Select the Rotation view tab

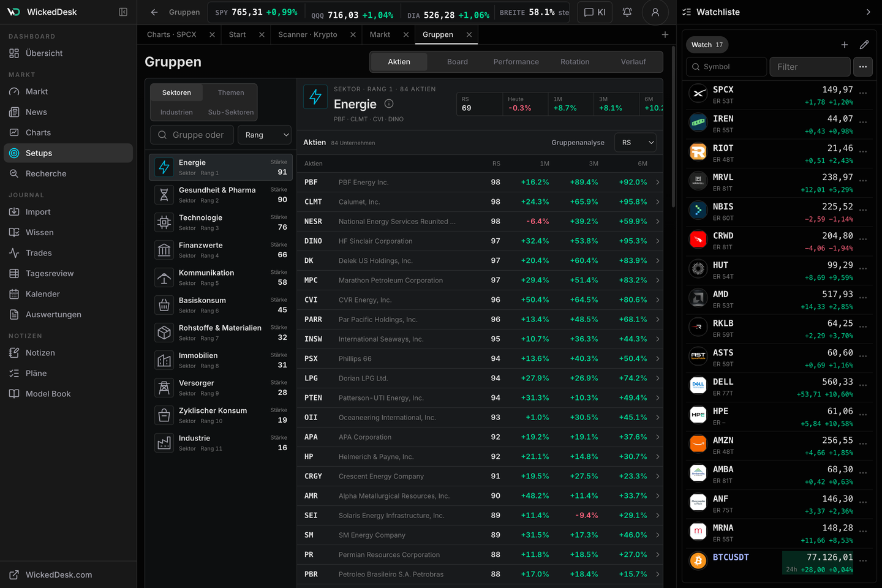pyautogui.click(x=575, y=62)
